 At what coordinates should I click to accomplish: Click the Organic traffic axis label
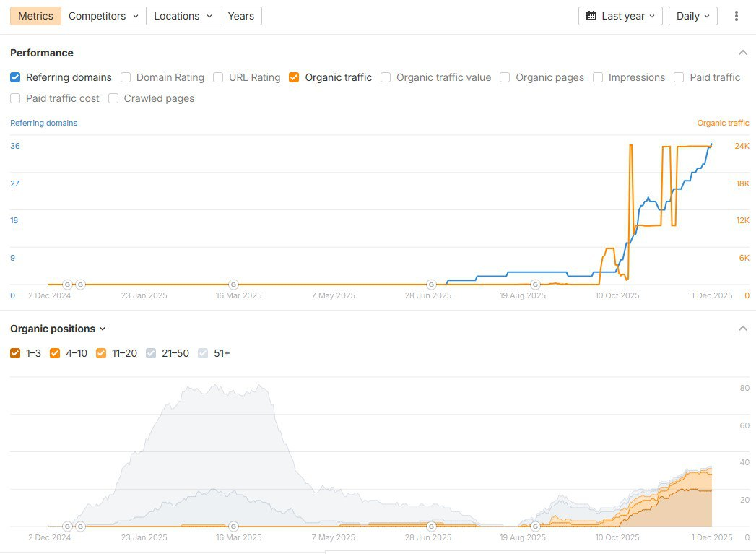pos(723,123)
